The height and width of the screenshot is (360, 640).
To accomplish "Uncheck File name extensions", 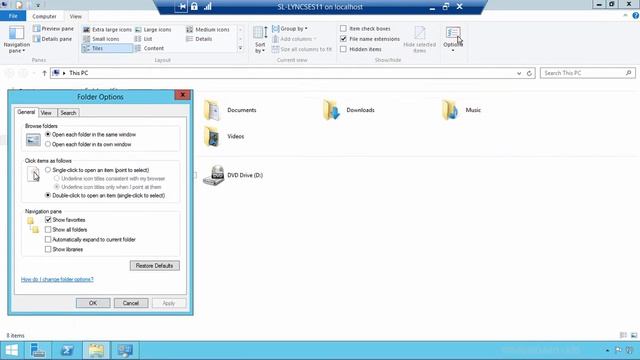I will 343,39.
